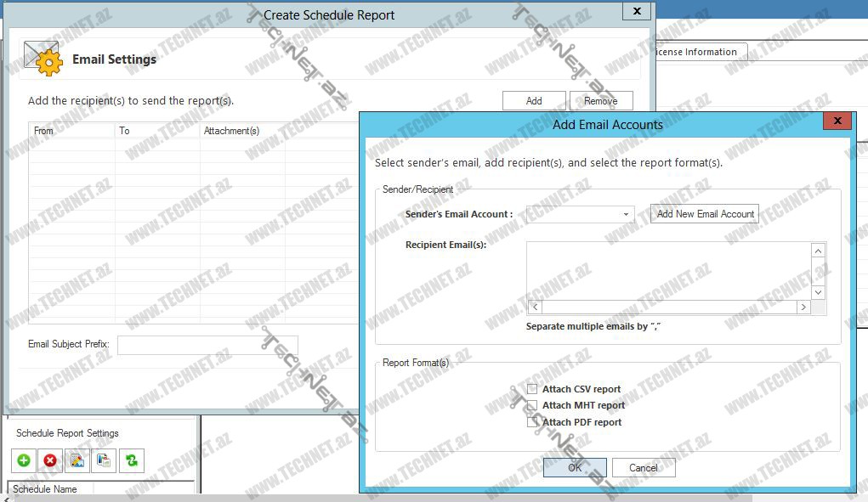Click the copy schedule report icon

coord(104,460)
